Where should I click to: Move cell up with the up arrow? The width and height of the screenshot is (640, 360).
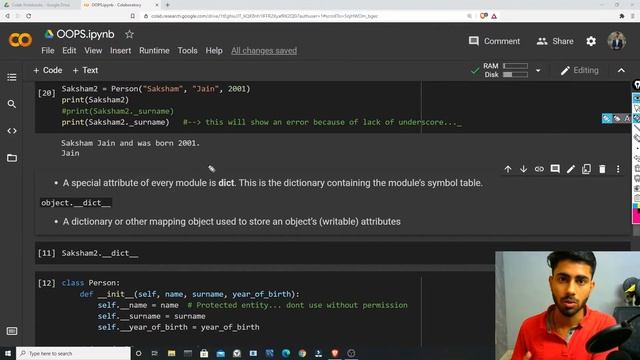tap(508, 169)
